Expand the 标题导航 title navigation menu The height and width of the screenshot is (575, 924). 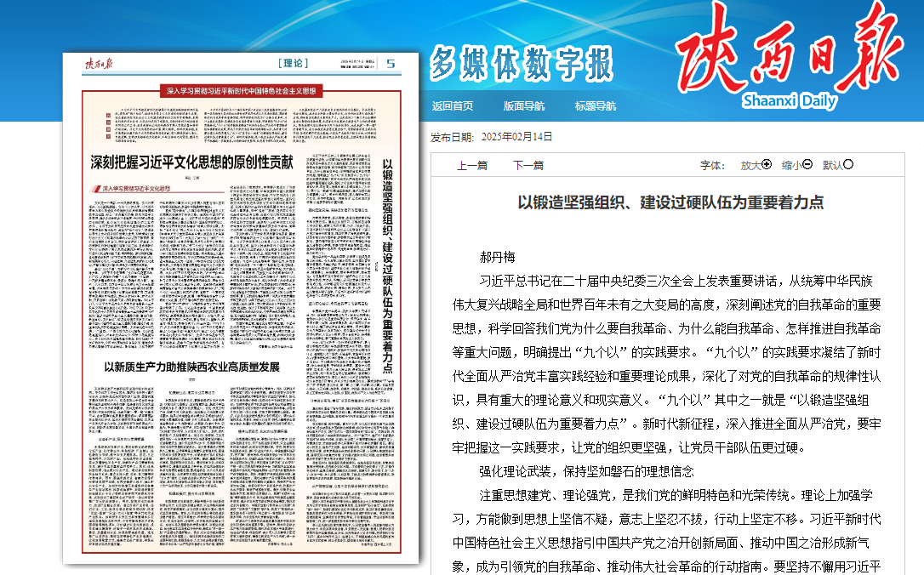(596, 106)
